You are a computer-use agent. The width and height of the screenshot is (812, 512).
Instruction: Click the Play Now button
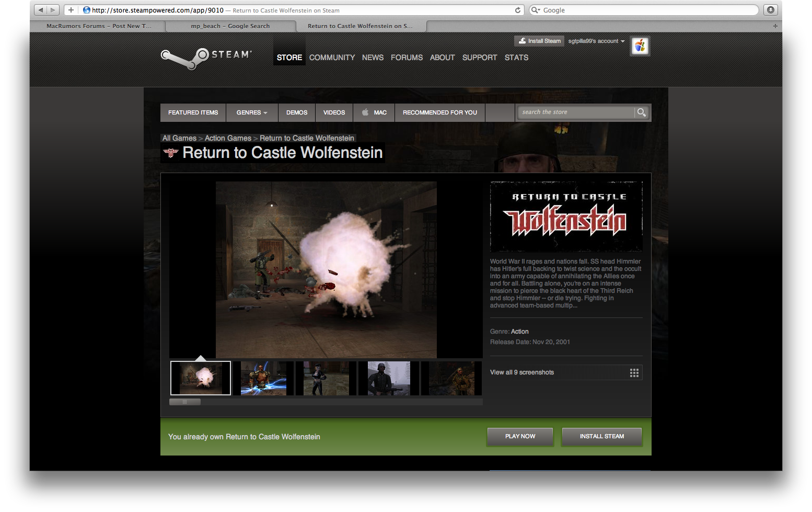[520, 437]
